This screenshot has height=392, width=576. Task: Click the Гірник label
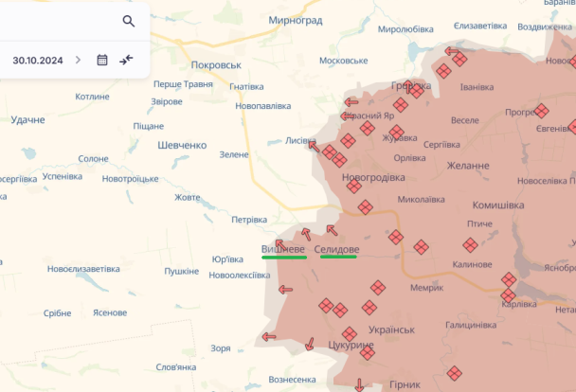click(405, 384)
